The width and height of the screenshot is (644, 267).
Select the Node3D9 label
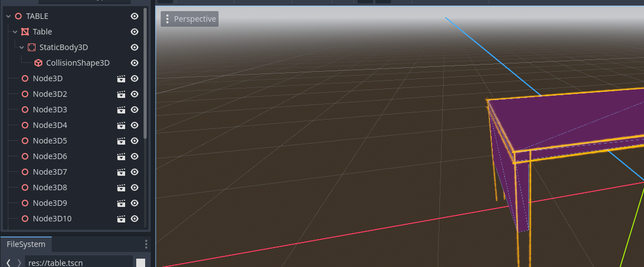click(49, 204)
